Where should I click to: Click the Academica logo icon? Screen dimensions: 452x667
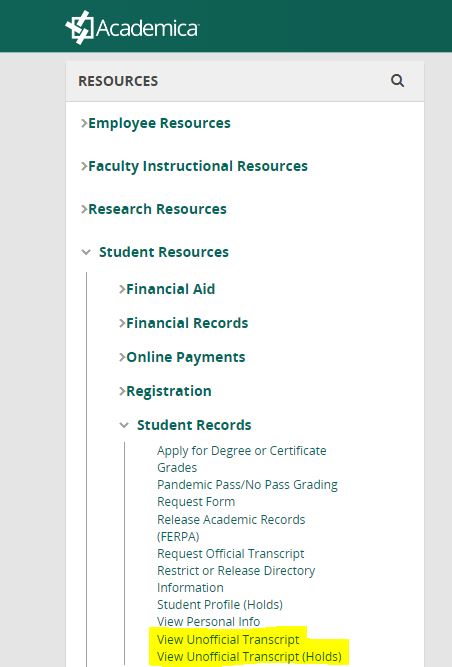[x=80, y=27]
